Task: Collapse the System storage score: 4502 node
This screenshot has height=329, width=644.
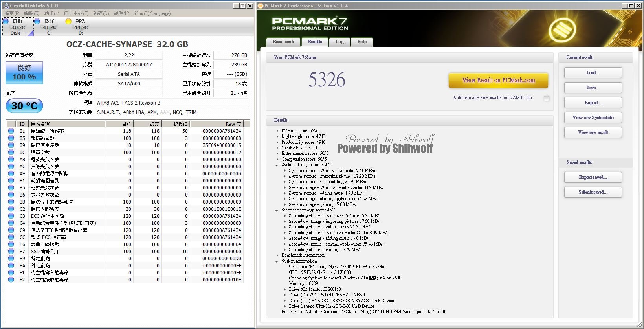Action: [277, 165]
